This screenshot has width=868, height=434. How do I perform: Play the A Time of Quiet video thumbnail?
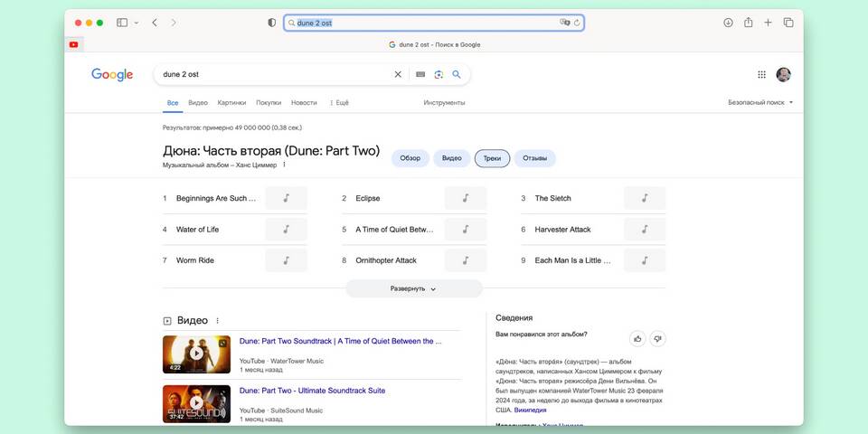[x=196, y=354]
